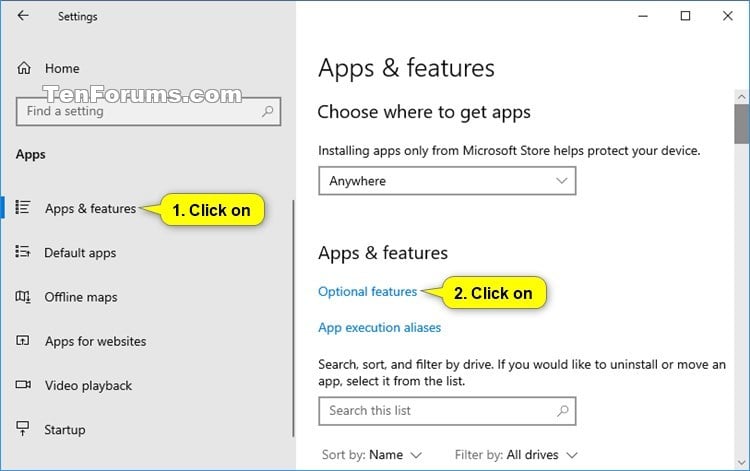Open Offline maps settings
The image size is (750, 471).
(81, 297)
